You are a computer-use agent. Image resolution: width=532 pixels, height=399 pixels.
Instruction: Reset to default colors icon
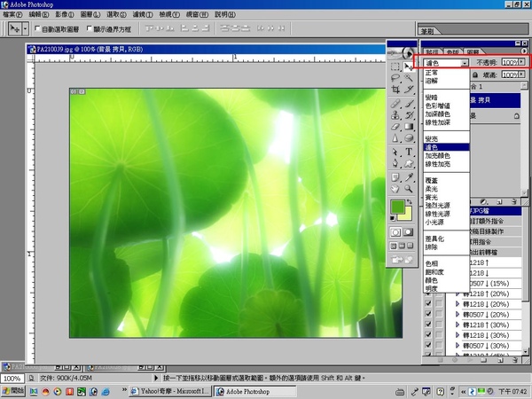click(x=393, y=218)
